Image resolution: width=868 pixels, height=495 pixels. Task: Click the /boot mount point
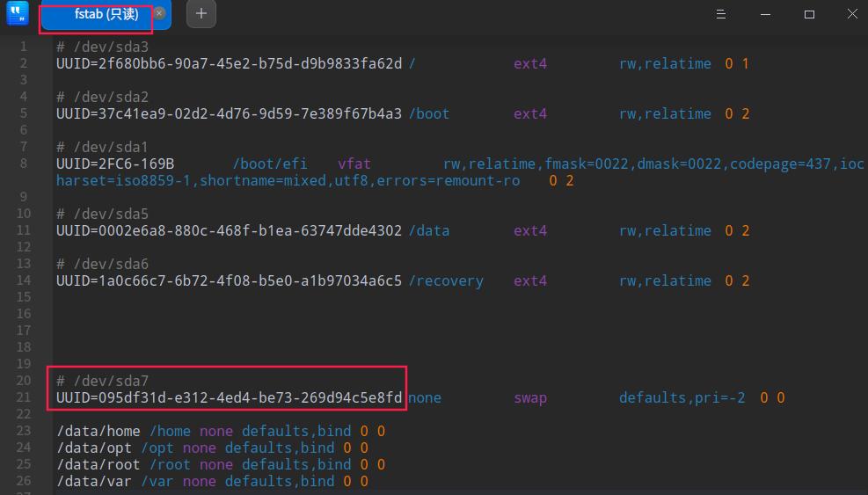pos(429,113)
